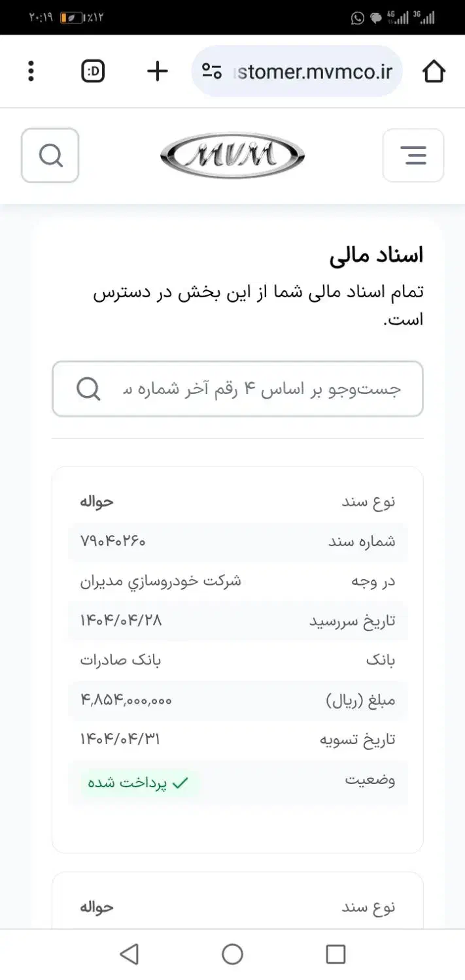Open the Android recent apps view
465x980 pixels.
click(x=336, y=955)
